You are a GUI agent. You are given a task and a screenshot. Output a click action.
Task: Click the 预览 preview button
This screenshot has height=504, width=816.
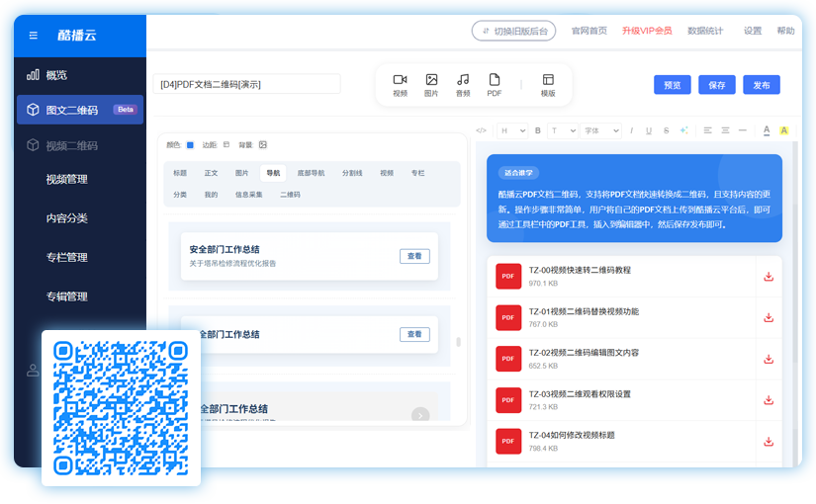(673, 85)
